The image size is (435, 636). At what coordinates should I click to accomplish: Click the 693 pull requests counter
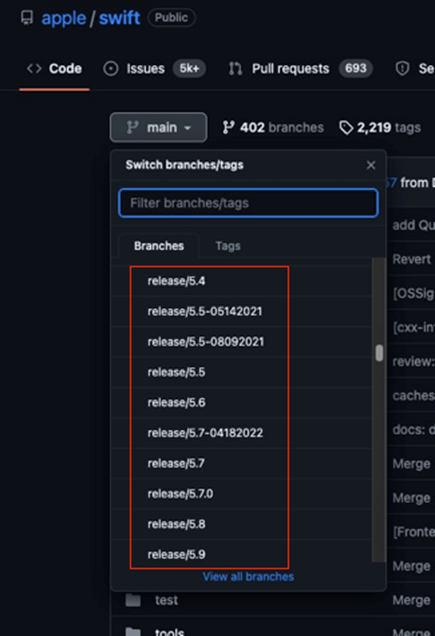pyautogui.click(x=355, y=68)
